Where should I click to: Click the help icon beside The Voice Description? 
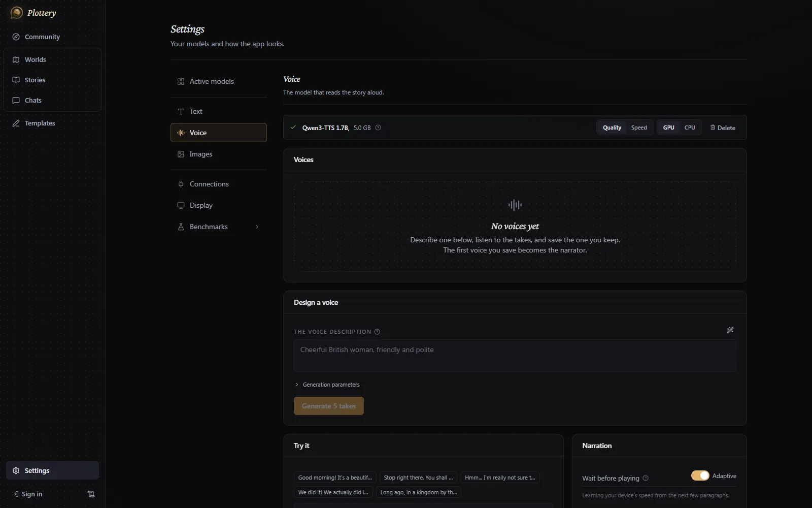click(x=377, y=332)
